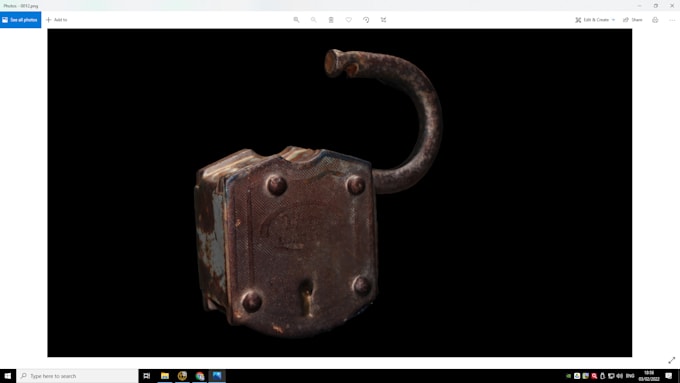Open NVIDIA tray icon
Image resolution: width=680 pixels, height=383 pixels.
568,376
